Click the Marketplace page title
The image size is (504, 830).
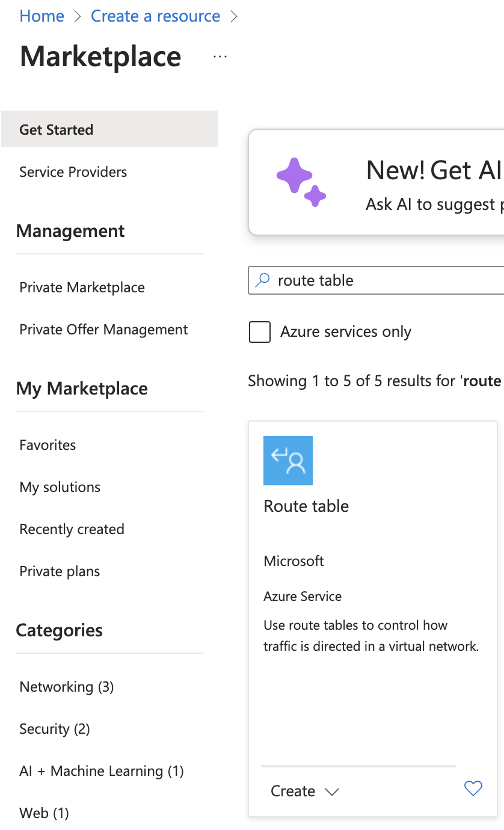[x=100, y=57]
